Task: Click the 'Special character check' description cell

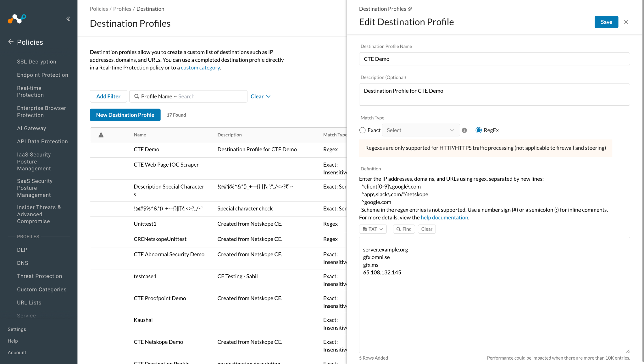Action: coord(245,209)
